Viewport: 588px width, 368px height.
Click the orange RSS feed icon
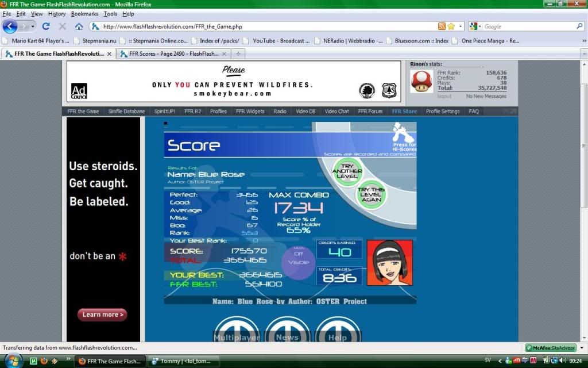tap(442, 26)
